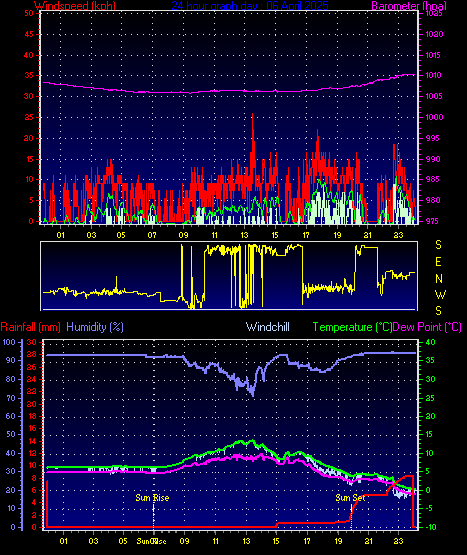Click the 45 value on windspeed axis
Image resolution: width=467 pixels, height=555 pixels.
coord(29,34)
